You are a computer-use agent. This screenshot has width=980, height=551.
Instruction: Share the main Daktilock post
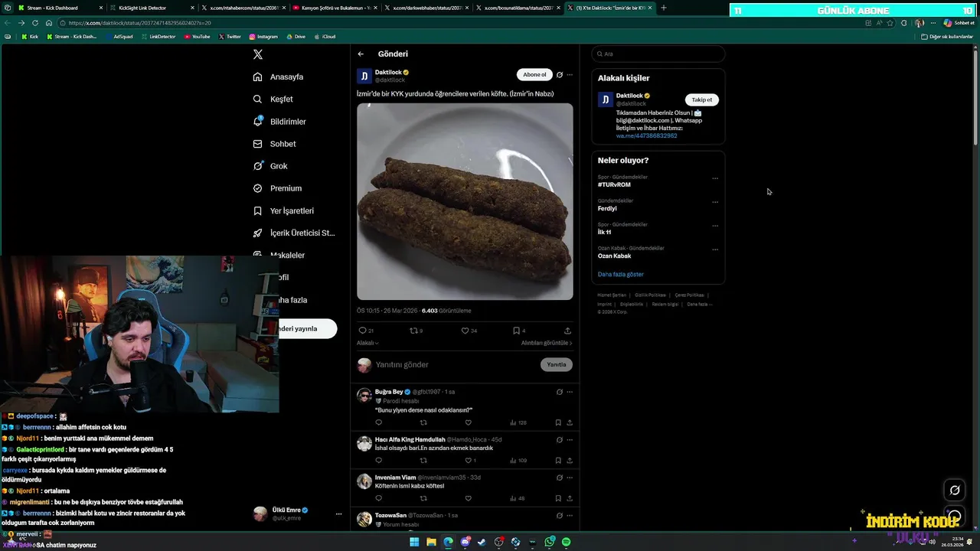click(x=567, y=331)
